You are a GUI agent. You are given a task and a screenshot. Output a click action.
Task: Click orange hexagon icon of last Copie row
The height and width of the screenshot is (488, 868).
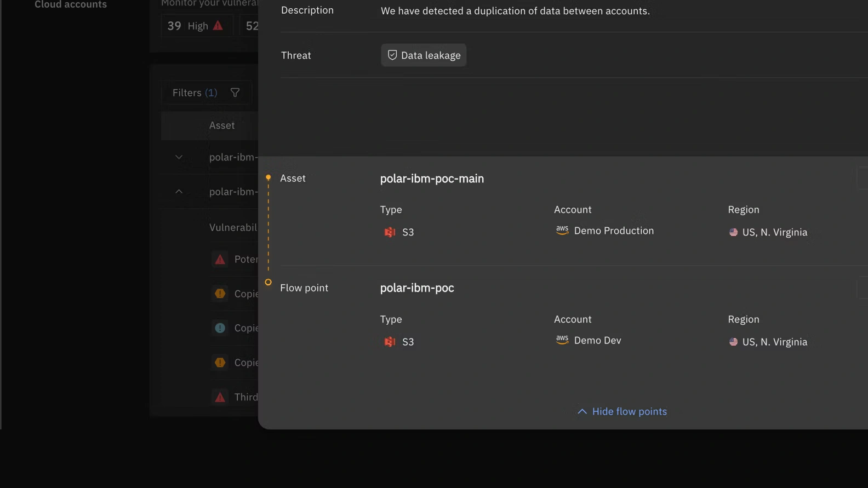tap(220, 363)
